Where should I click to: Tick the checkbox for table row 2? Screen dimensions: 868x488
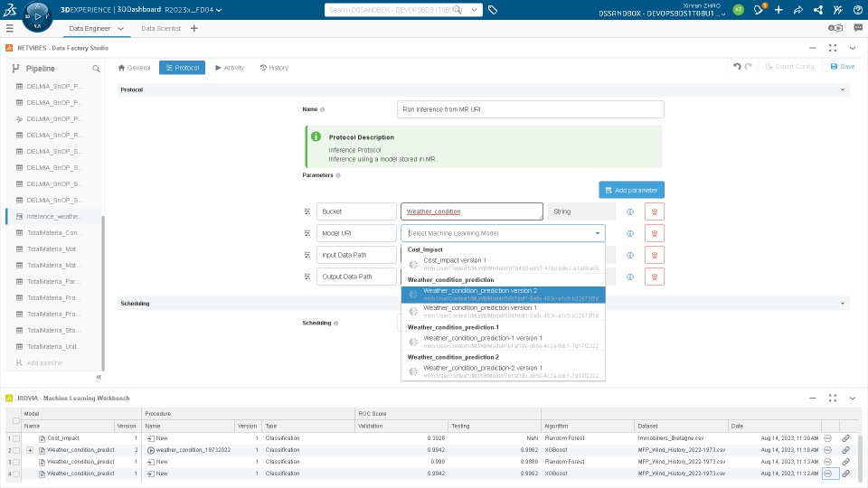[16, 450]
